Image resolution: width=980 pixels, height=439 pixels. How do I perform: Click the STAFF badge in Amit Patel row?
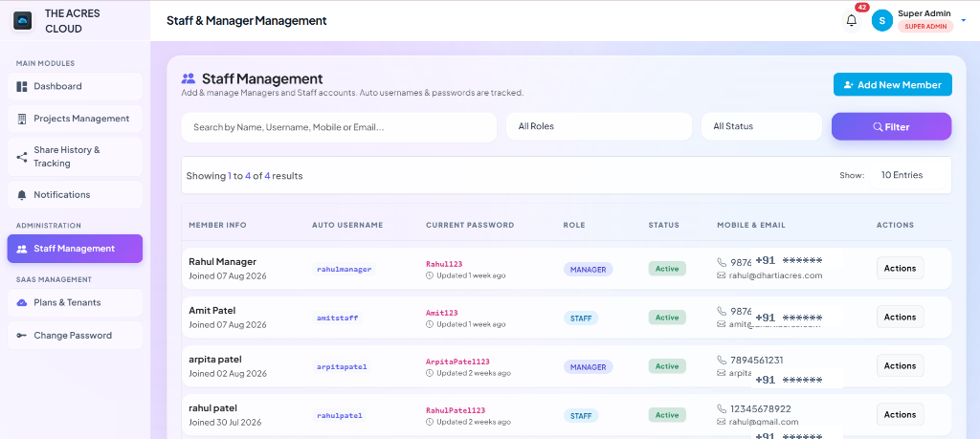point(581,318)
